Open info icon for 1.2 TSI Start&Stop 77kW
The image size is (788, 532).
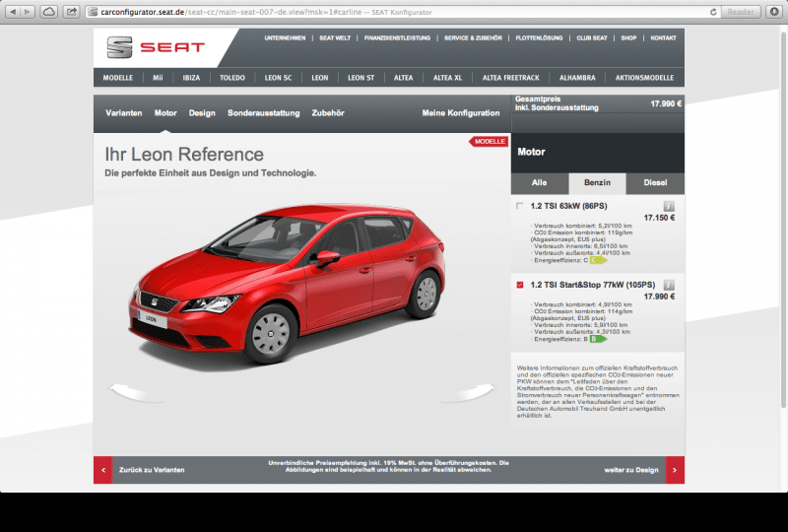pyautogui.click(x=669, y=285)
